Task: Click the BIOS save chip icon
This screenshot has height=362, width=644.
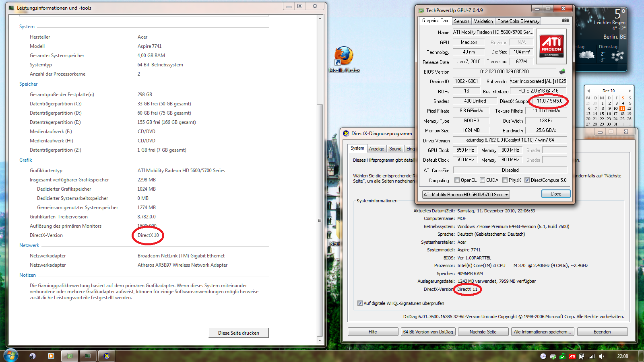Action: coord(562,72)
